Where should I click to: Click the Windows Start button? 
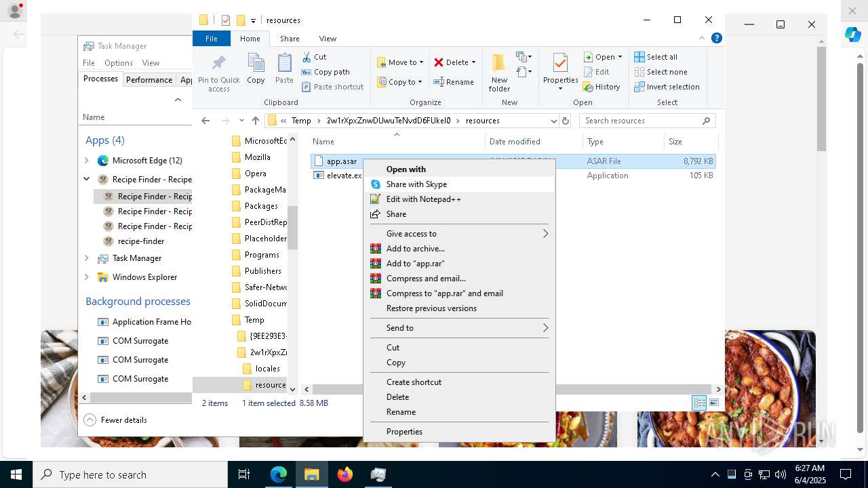(16, 474)
